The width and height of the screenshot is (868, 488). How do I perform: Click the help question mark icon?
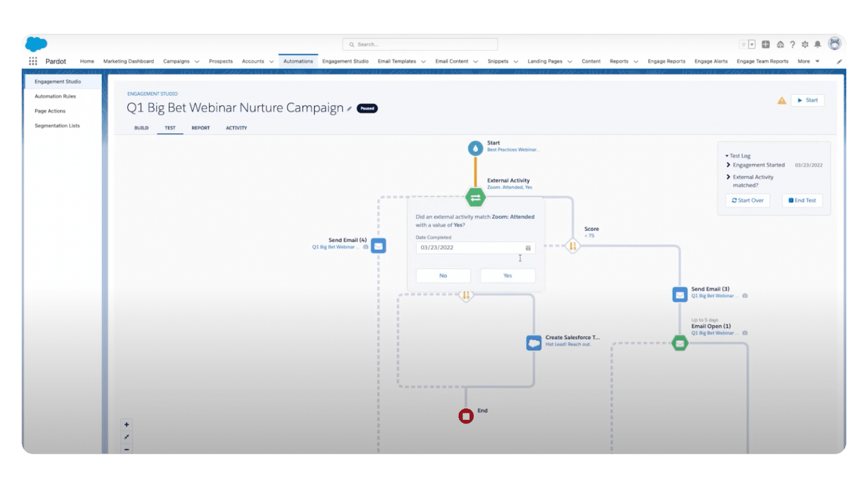pos(793,44)
